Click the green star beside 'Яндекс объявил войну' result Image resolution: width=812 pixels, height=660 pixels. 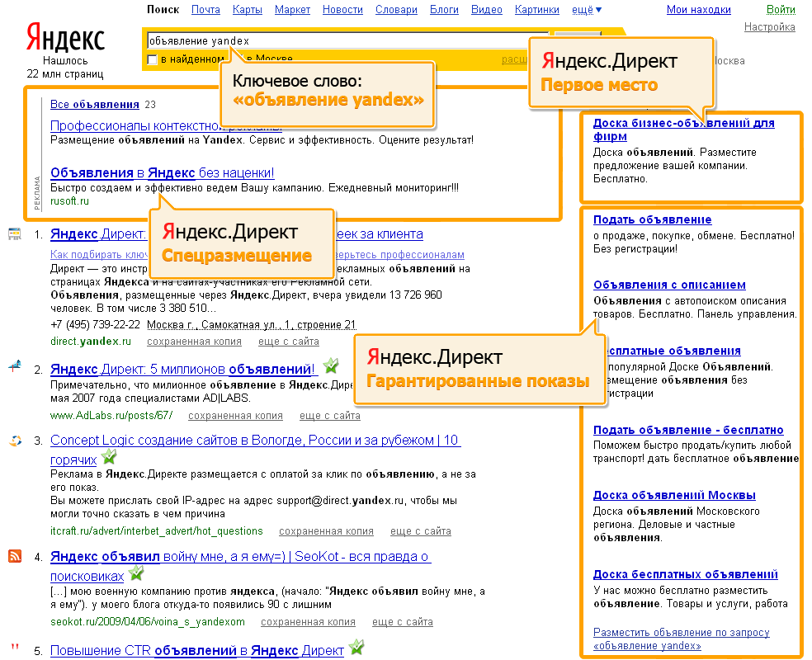(x=135, y=573)
